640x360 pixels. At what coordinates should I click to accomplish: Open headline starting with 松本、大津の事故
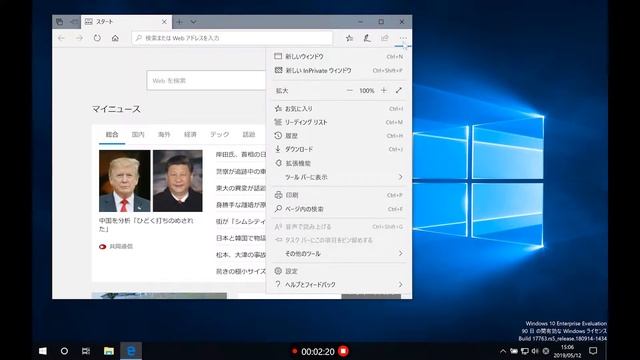pos(241,255)
